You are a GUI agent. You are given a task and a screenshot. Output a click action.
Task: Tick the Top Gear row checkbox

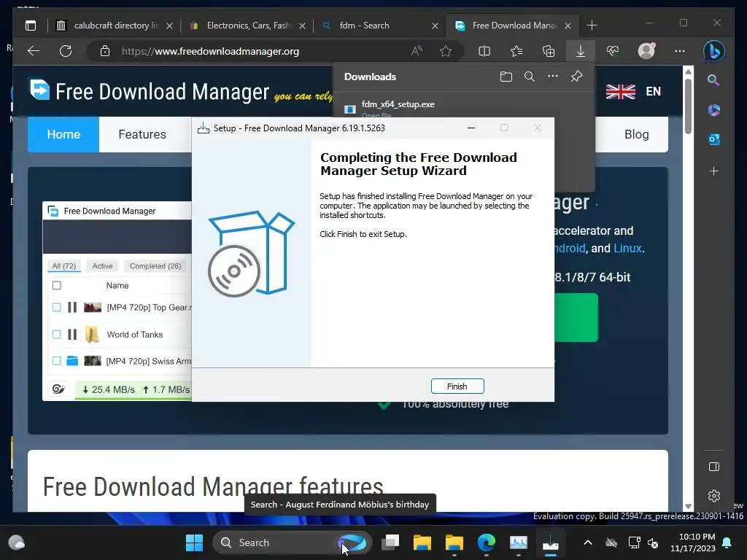tap(57, 307)
